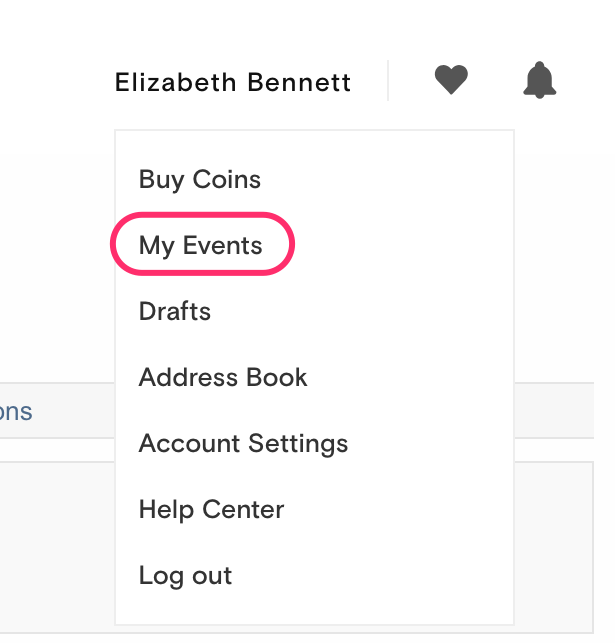Image resolution: width=615 pixels, height=643 pixels.
Task: Open notifications bell icon
Action: [540, 80]
